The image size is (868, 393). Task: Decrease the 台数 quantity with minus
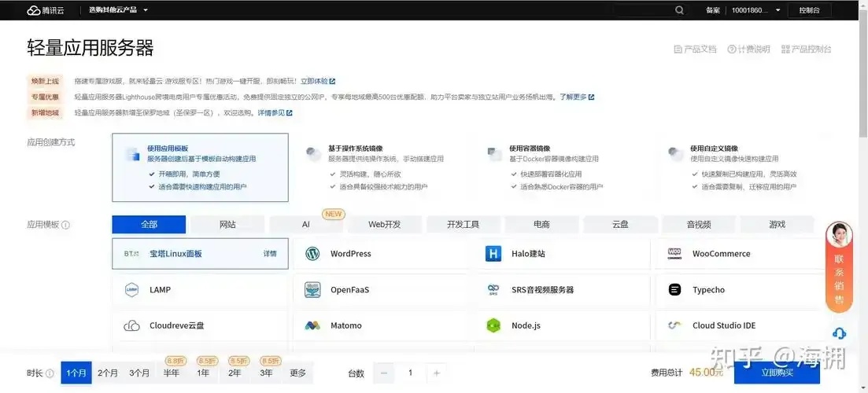(383, 373)
